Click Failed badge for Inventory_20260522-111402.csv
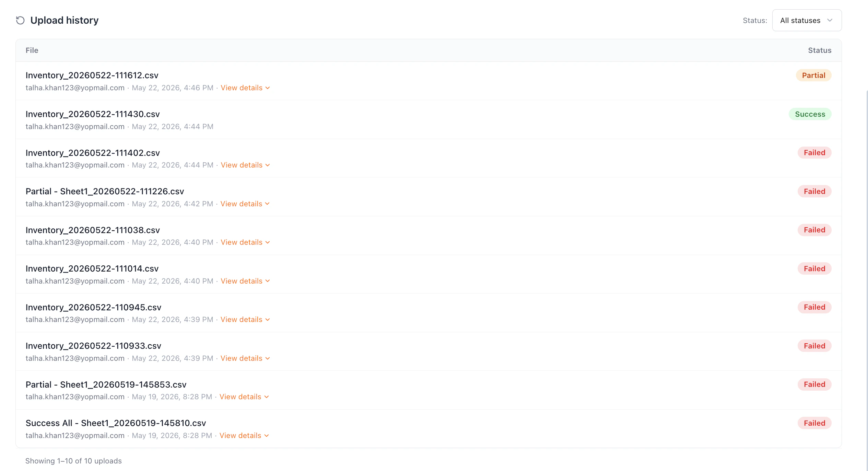Screen dimensions: 868x471 tap(814, 153)
